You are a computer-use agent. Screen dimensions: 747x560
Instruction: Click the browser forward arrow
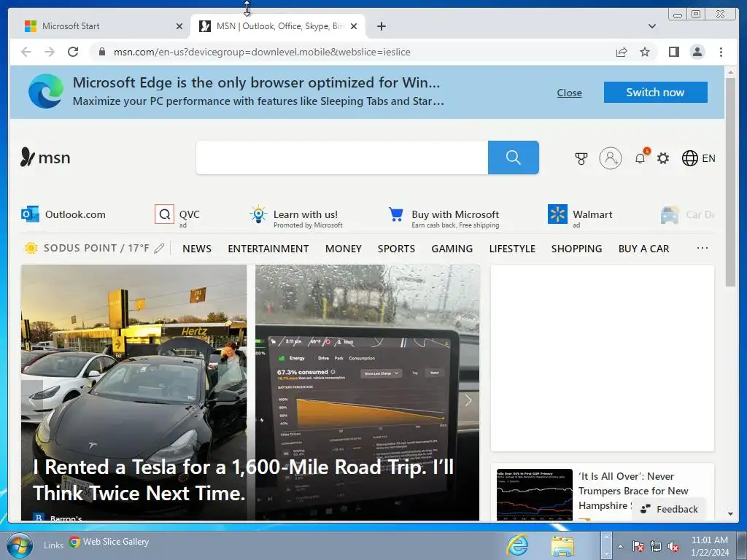click(50, 52)
